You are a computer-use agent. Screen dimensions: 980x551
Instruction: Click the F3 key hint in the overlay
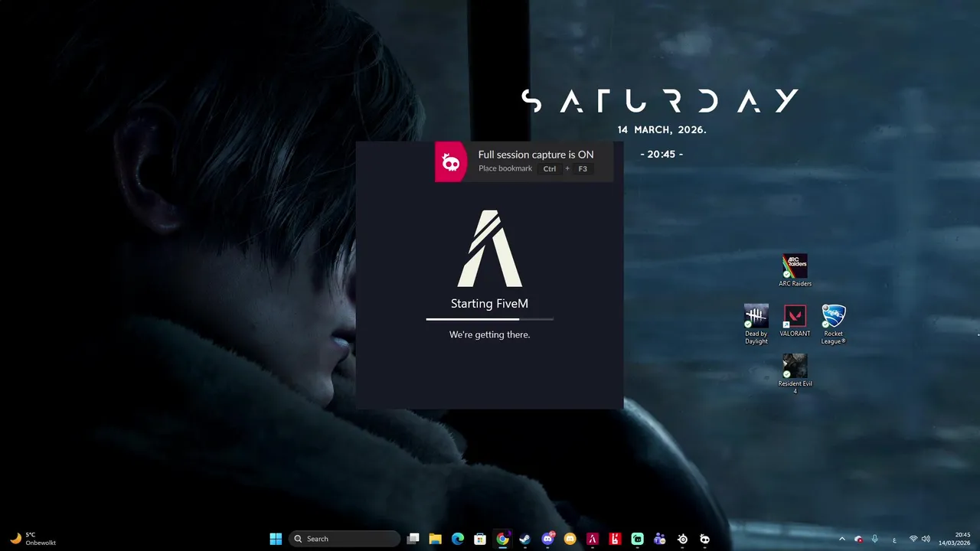(x=583, y=168)
